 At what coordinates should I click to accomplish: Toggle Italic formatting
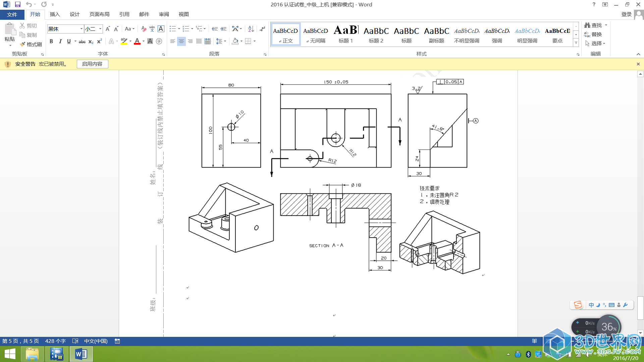[60, 41]
